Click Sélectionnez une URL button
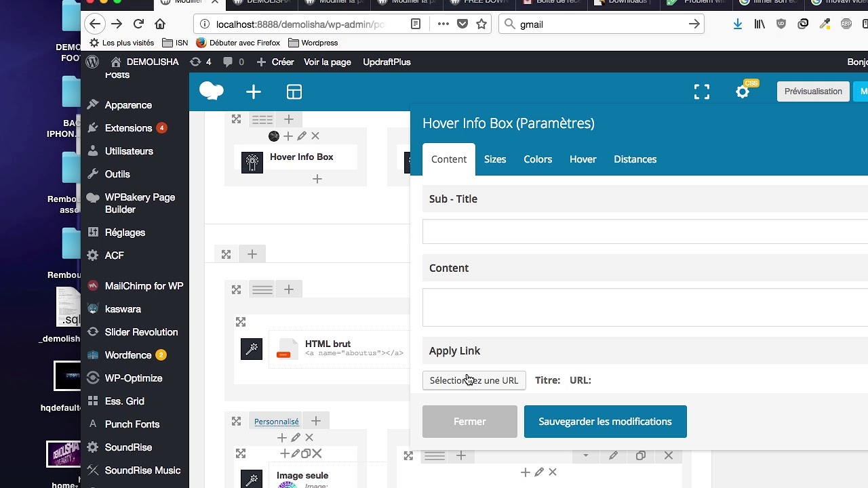Viewport: 868px width, 488px height. [474, 380]
